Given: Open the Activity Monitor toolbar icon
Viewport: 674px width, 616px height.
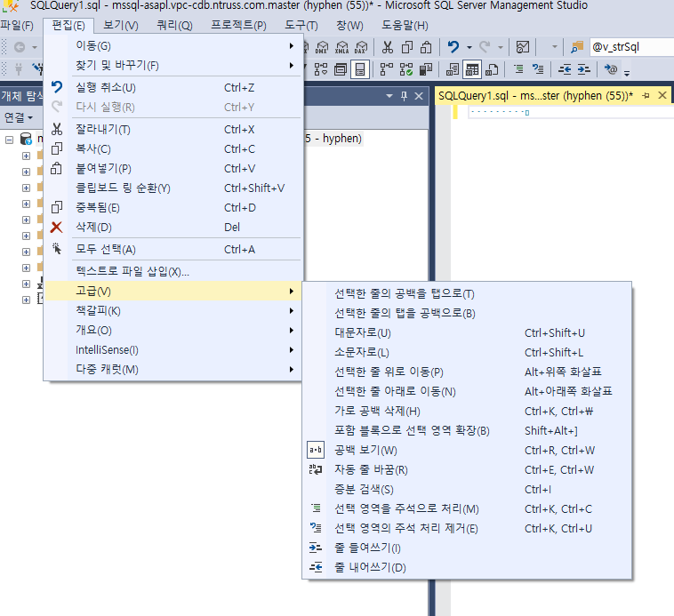Looking at the screenshot, I should pyautogui.click(x=522, y=47).
